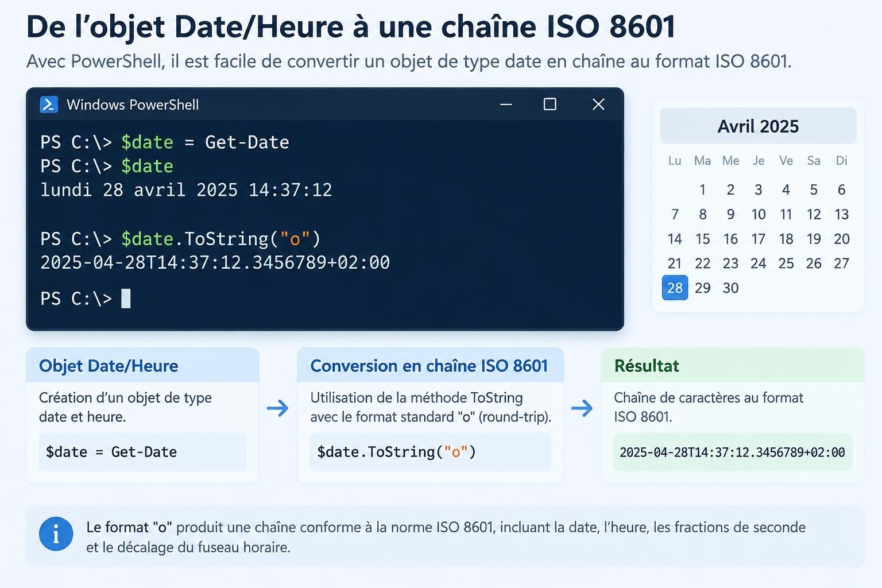Click the green ISO string in the Résultat card

pyautogui.click(x=733, y=452)
